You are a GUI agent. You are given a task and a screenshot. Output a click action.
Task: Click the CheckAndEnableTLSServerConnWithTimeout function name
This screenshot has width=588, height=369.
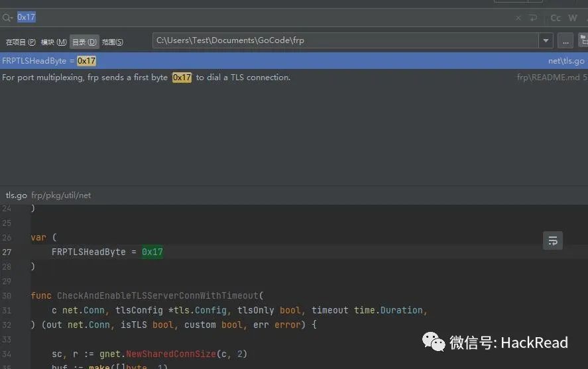click(158, 295)
